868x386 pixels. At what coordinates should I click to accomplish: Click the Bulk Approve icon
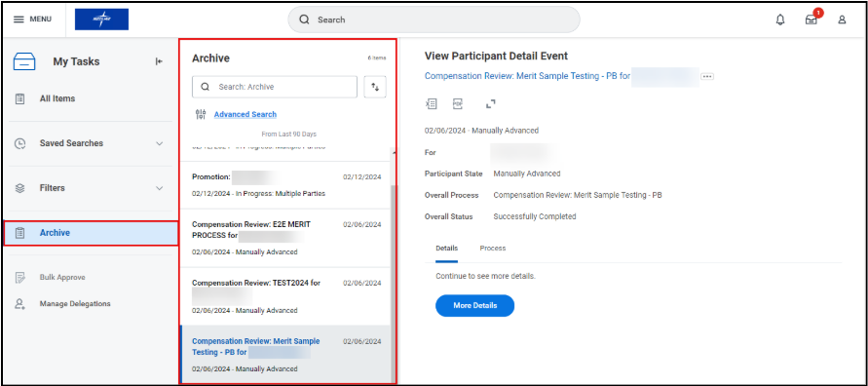click(x=19, y=277)
